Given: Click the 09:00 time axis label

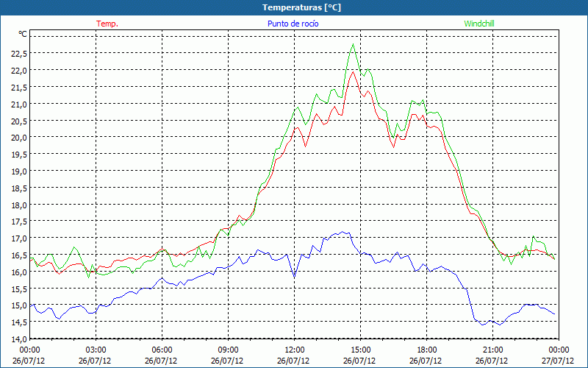Looking at the screenshot, I should 228,350.
